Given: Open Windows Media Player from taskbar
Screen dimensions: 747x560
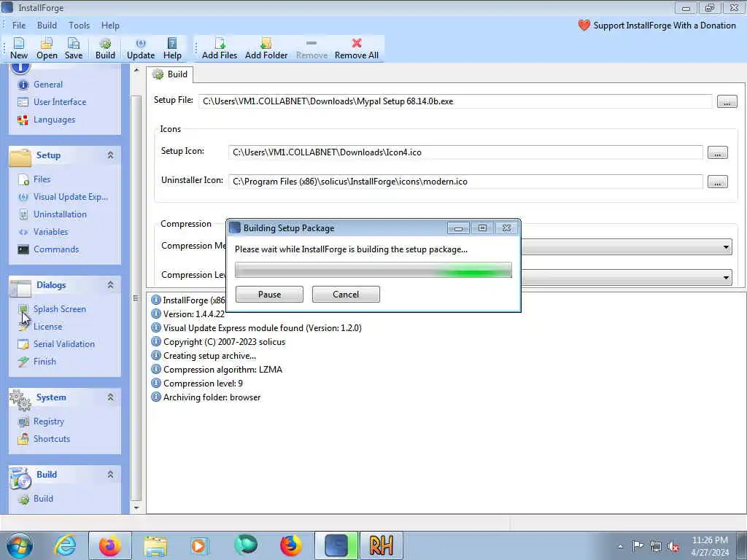Looking at the screenshot, I should 199,545.
